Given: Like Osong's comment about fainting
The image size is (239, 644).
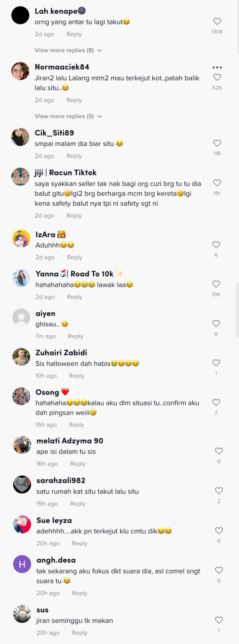Looking at the screenshot, I should [216, 402].
